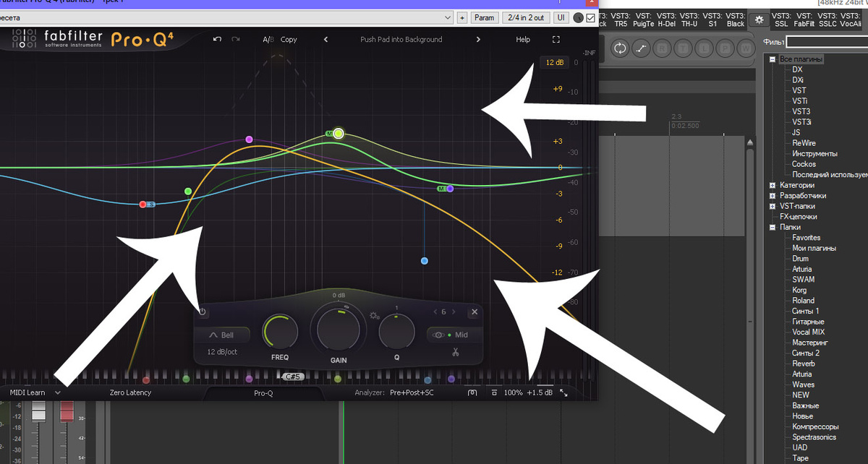Click VST: FabFilt toolbar shortcut
The height and width of the screenshot is (464, 868).
click(804, 20)
